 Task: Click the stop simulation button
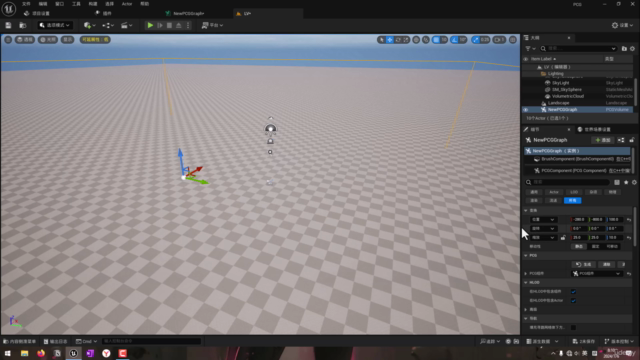pyautogui.click(x=169, y=25)
